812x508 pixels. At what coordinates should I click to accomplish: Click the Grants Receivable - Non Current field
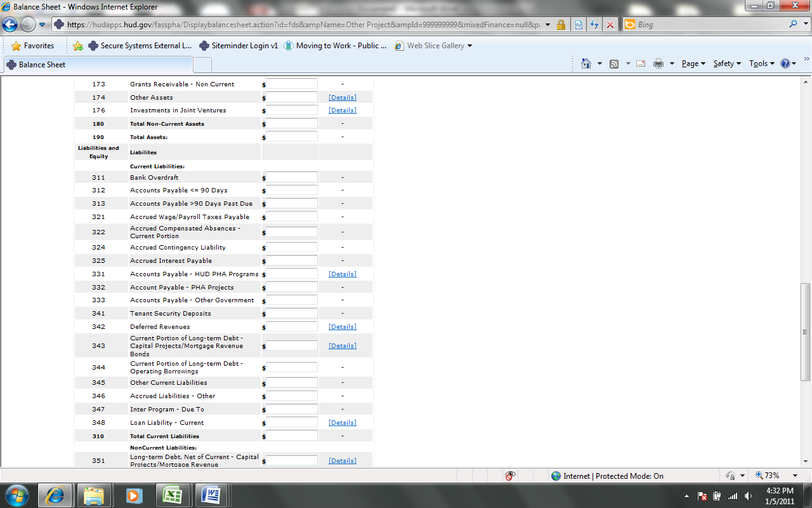pyautogui.click(x=292, y=84)
